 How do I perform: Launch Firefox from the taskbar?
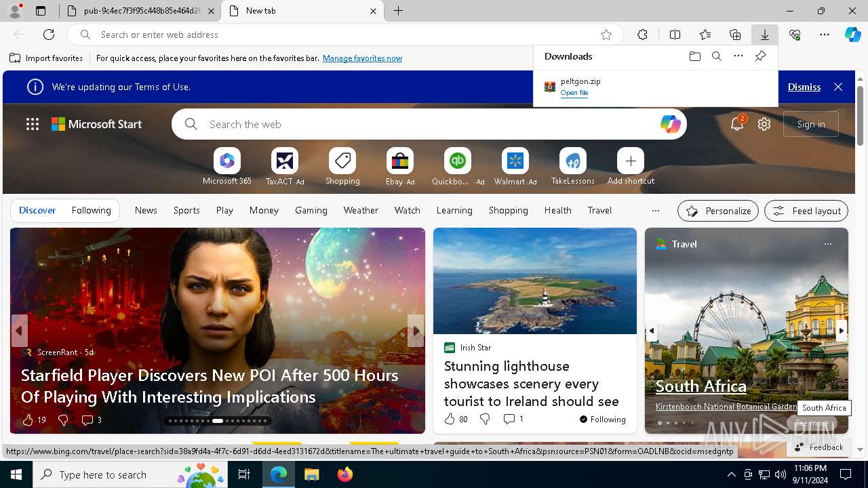(x=345, y=474)
